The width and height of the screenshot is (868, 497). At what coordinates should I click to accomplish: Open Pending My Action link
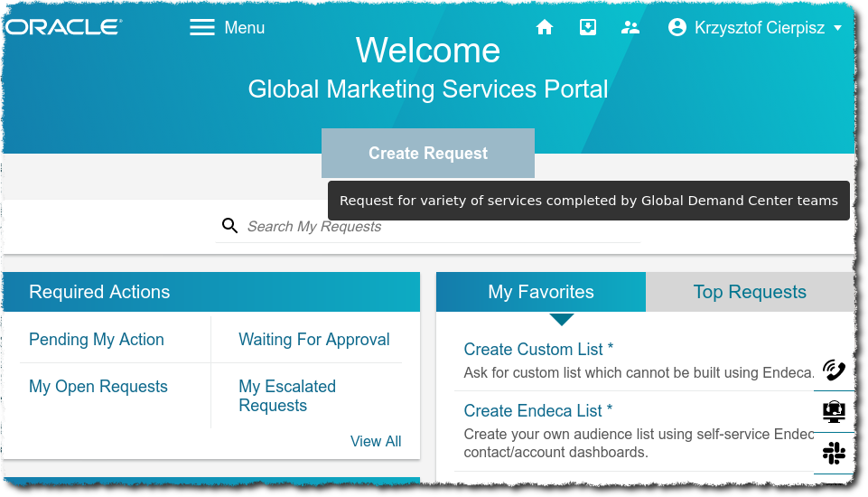97,340
